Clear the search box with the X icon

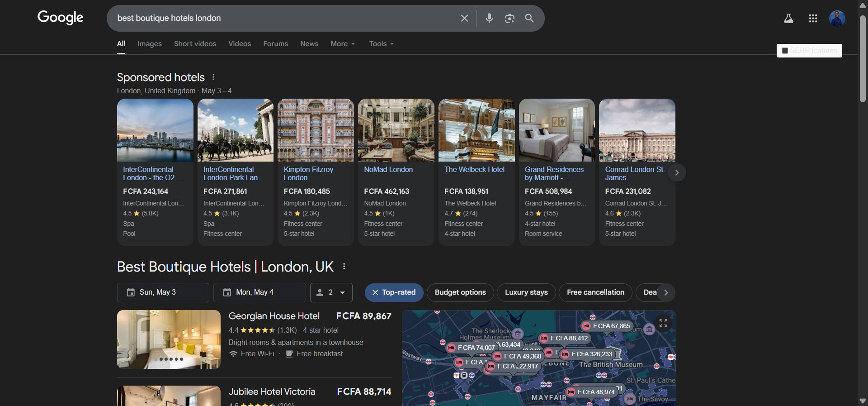coord(464,18)
